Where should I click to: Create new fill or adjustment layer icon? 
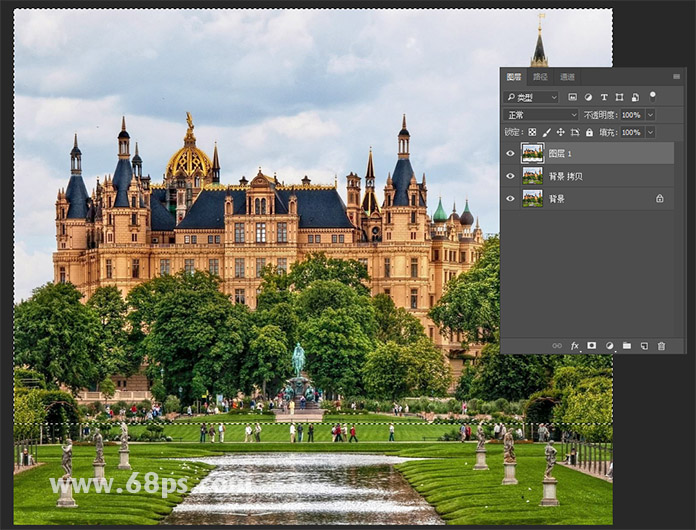point(609,346)
